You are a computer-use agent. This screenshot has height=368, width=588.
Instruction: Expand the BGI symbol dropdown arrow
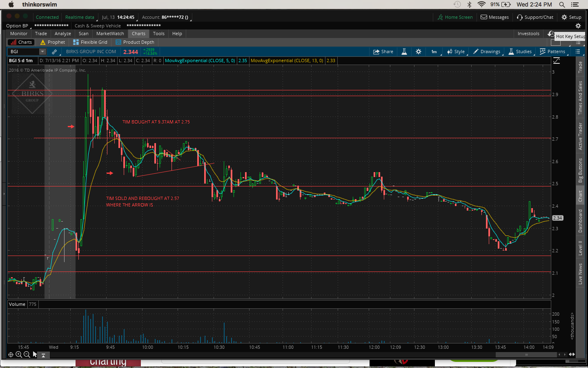pos(42,52)
